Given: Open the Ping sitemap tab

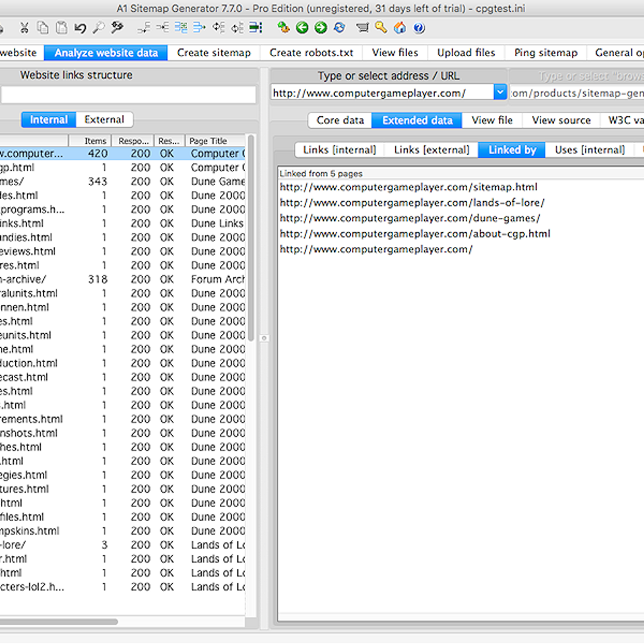Looking at the screenshot, I should tap(546, 53).
